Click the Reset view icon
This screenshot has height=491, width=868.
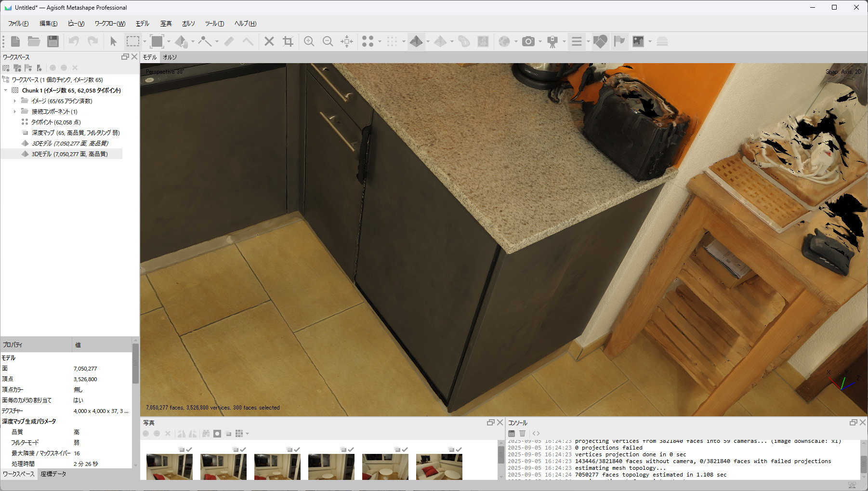tap(347, 41)
